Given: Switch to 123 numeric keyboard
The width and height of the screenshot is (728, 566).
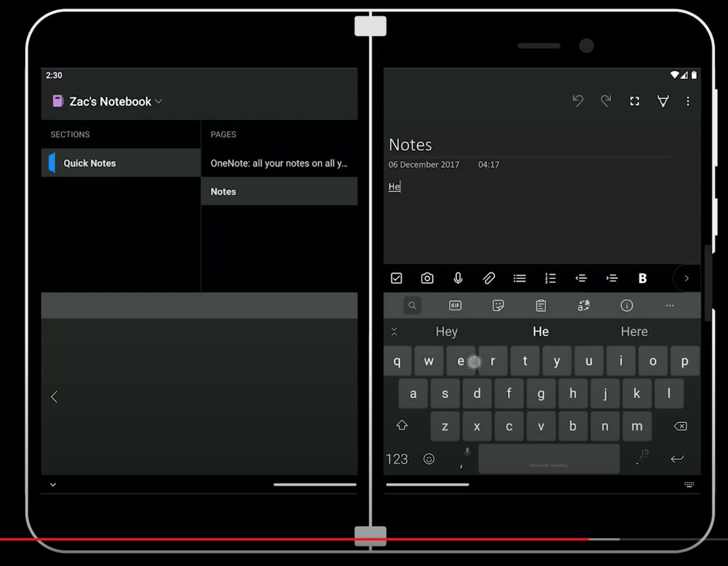Looking at the screenshot, I should pos(397,459).
